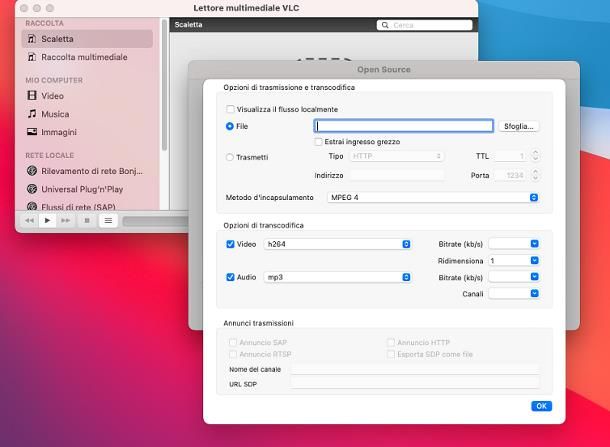Click the OK button

coord(541,406)
